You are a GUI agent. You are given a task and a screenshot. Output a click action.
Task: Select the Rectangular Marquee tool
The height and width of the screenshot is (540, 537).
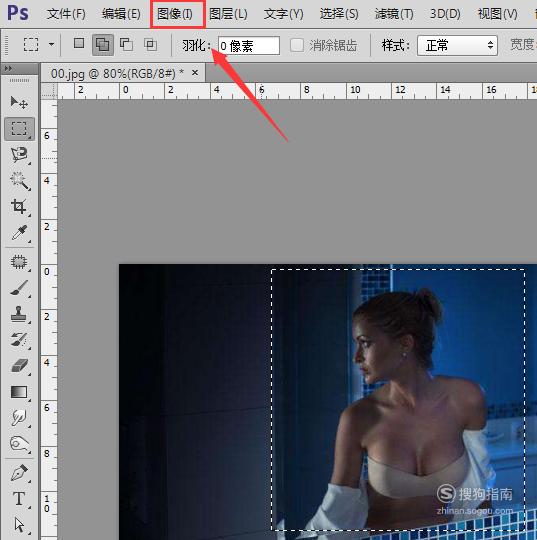(x=19, y=129)
